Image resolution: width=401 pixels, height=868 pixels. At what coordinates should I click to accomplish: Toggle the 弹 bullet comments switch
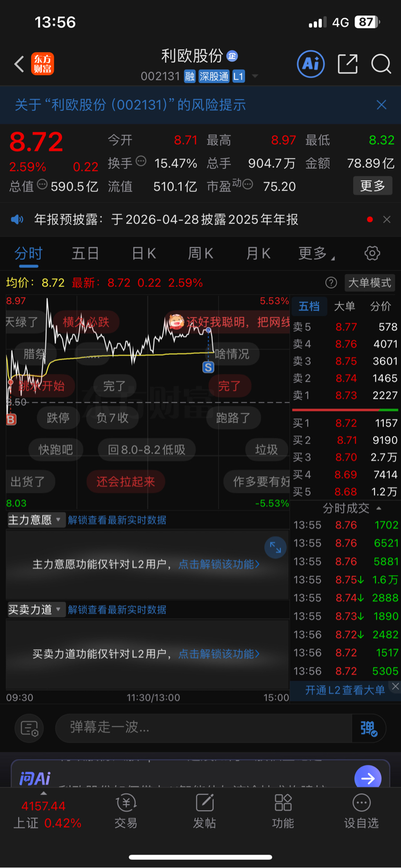coord(369,728)
